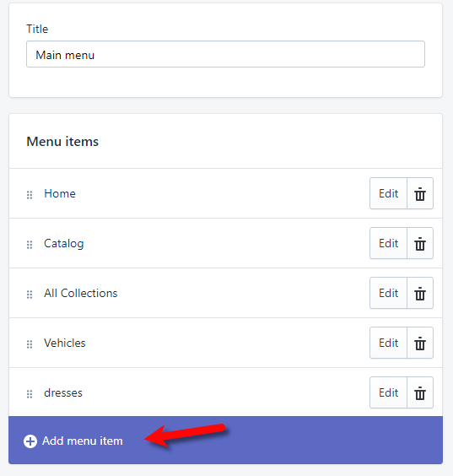Image resolution: width=453 pixels, height=476 pixels.
Task: Click drag handle beside Home
Action: pos(30,195)
